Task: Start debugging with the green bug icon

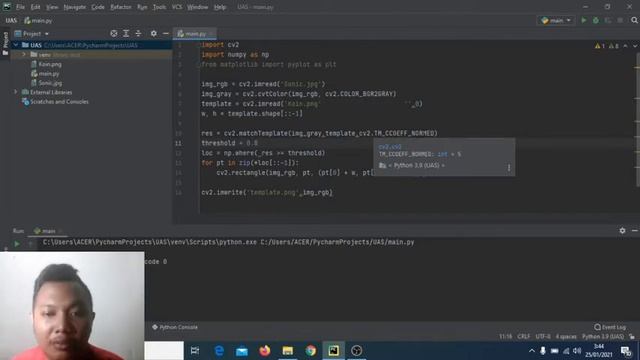Action: 596,20
